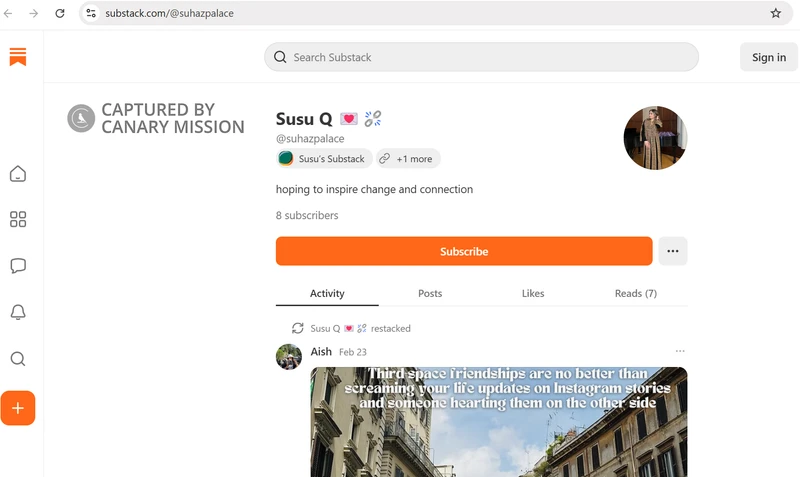This screenshot has height=477, width=800.
Task: Click the love letter emoji beside Susu Q
Action: coord(348,119)
